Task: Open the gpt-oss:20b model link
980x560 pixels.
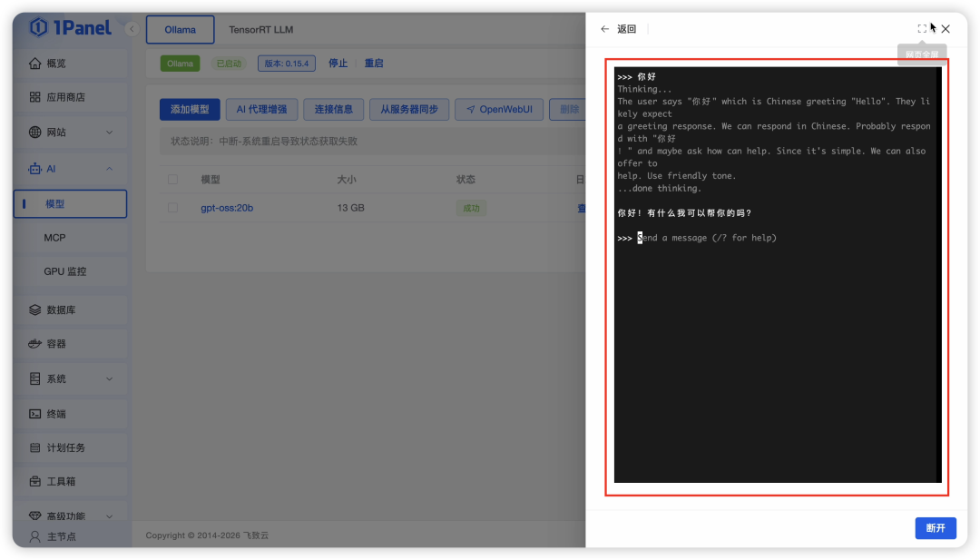Action: click(x=229, y=208)
